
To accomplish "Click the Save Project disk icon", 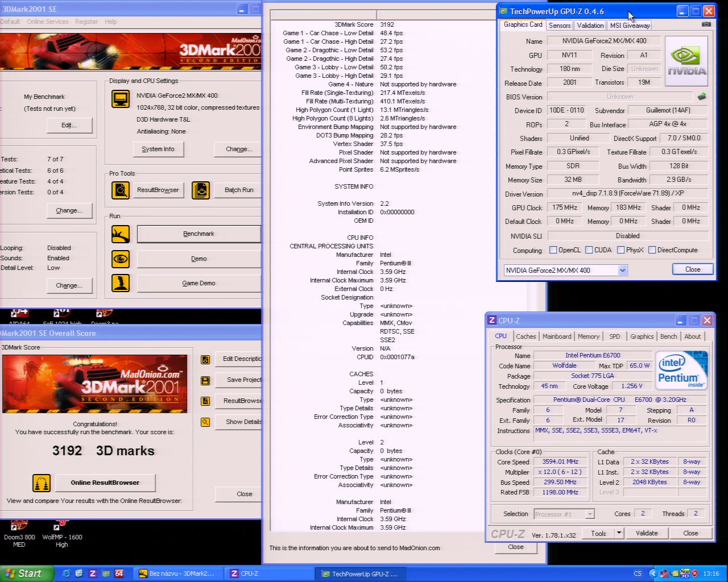I will 205,380.
